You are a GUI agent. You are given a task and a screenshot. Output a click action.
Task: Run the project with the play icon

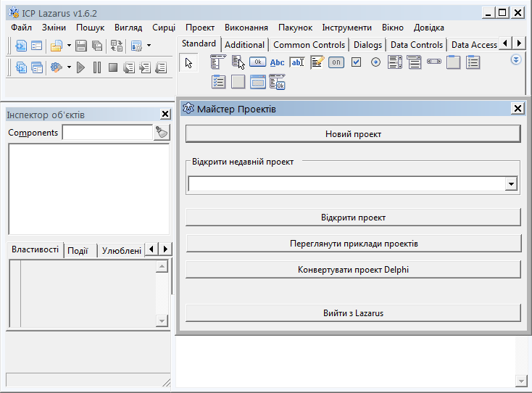click(80, 67)
